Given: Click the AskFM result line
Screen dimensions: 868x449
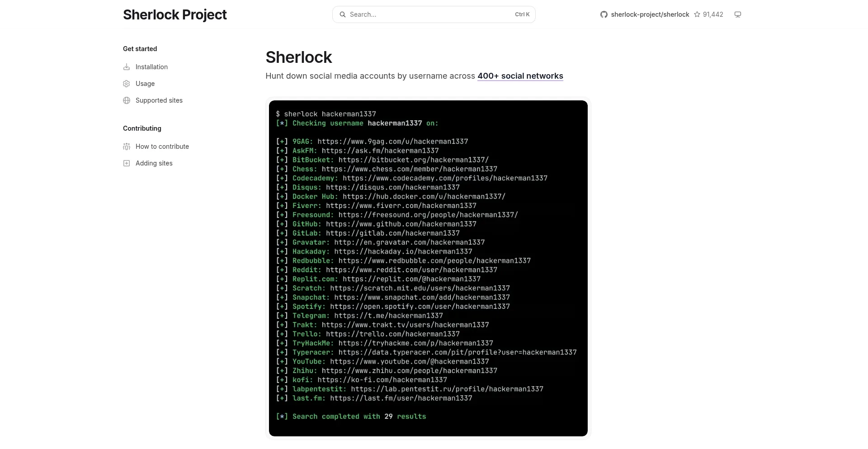Looking at the screenshot, I should pyautogui.click(x=357, y=151).
